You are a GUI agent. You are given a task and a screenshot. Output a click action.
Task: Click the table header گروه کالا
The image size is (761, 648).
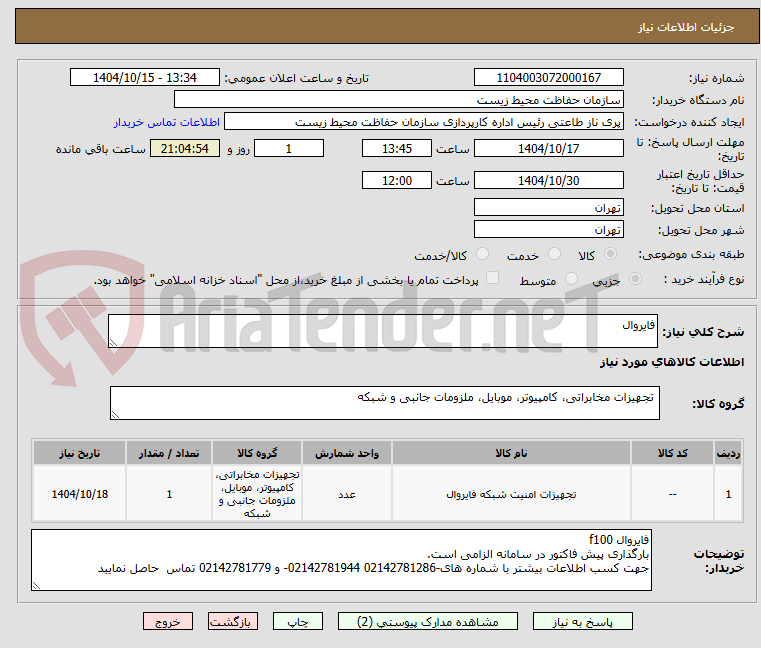257,453
